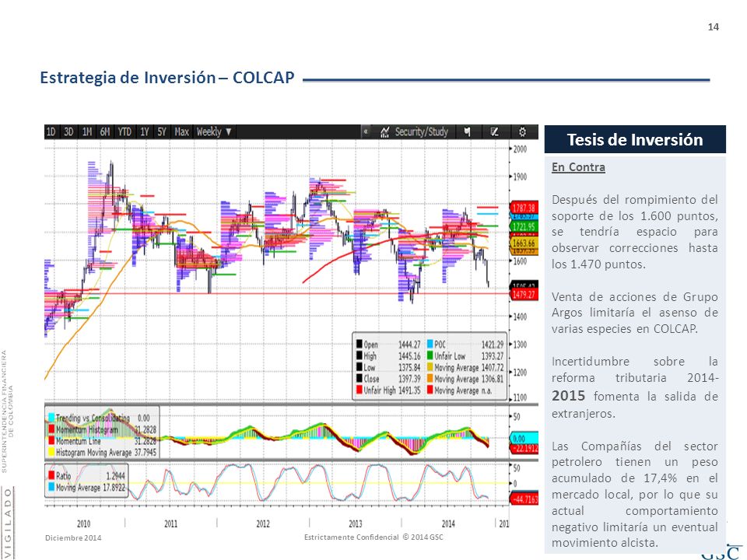Screen dimensions: 747x560
Task: Click the Low value 1375.84
Action: [409, 367]
